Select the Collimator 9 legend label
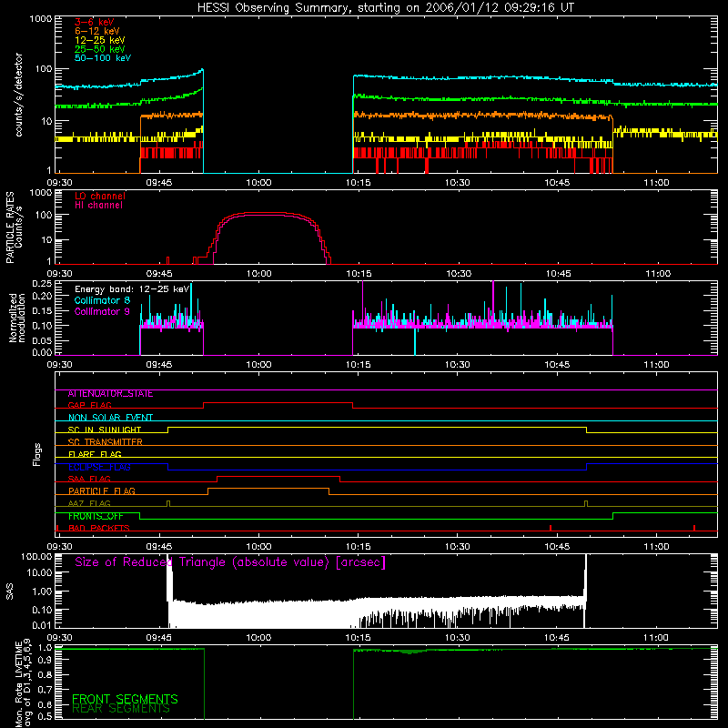The image size is (728, 728). pyautogui.click(x=102, y=311)
